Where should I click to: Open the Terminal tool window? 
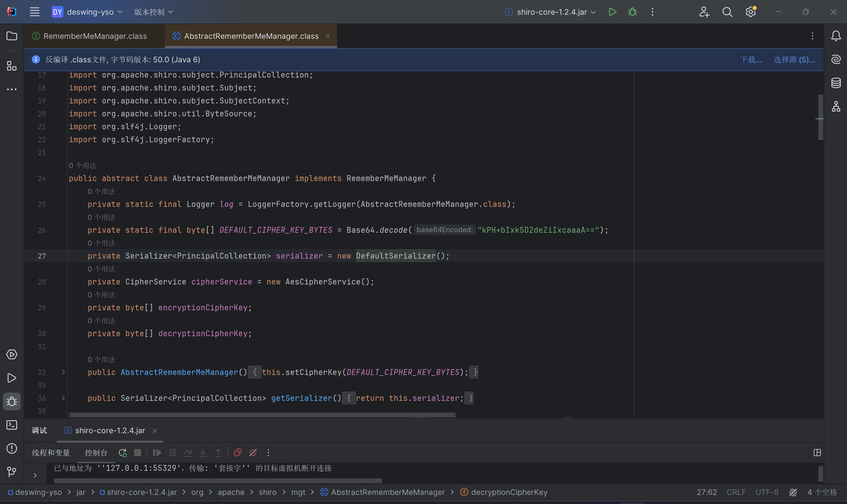coord(11,425)
